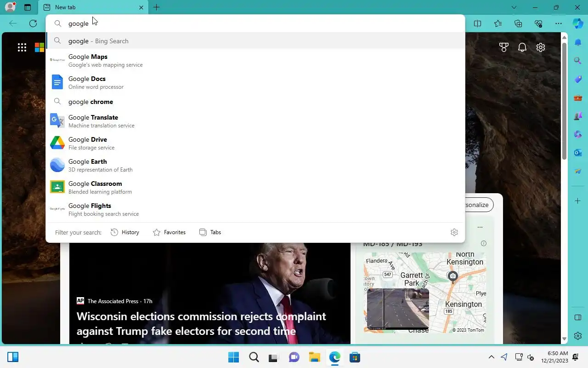Open the taskbar Chat icon
Screen dimensions: 588x368
click(x=294, y=357)
